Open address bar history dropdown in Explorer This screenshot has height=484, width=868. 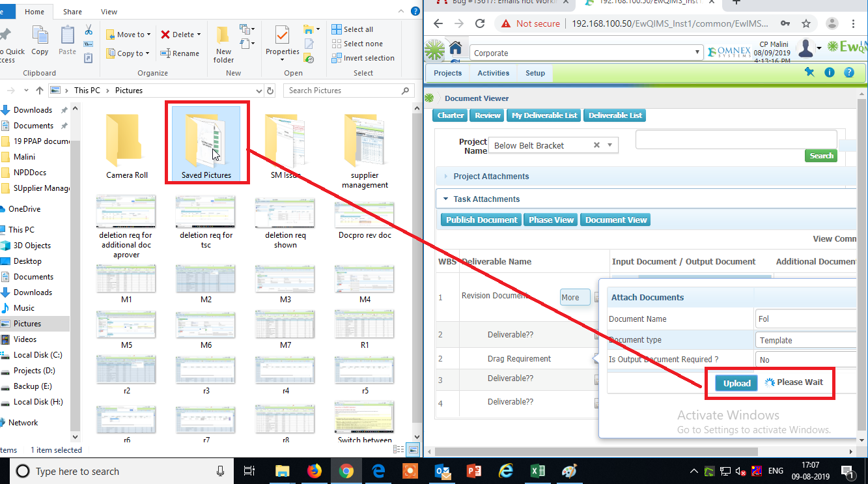click(x=259, y=91)
